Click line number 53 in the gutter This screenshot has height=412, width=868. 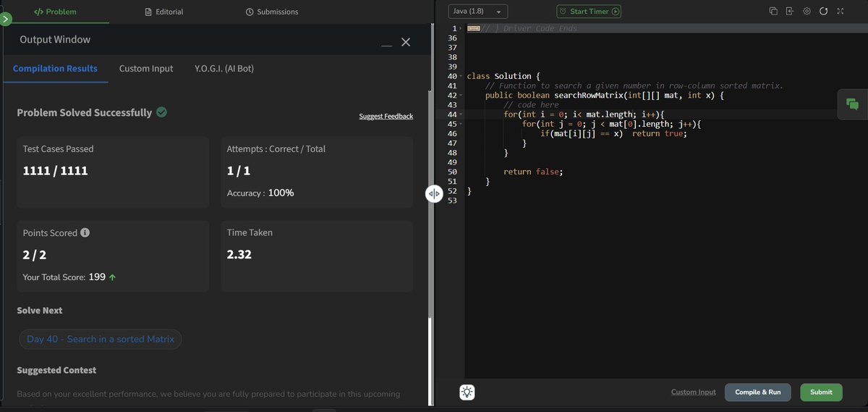point(453,201)
